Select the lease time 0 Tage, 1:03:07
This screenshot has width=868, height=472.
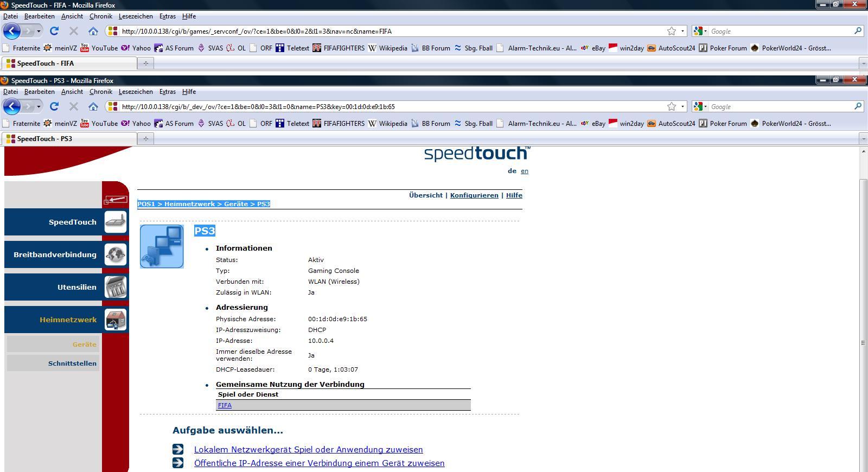[x=333, y=369]
